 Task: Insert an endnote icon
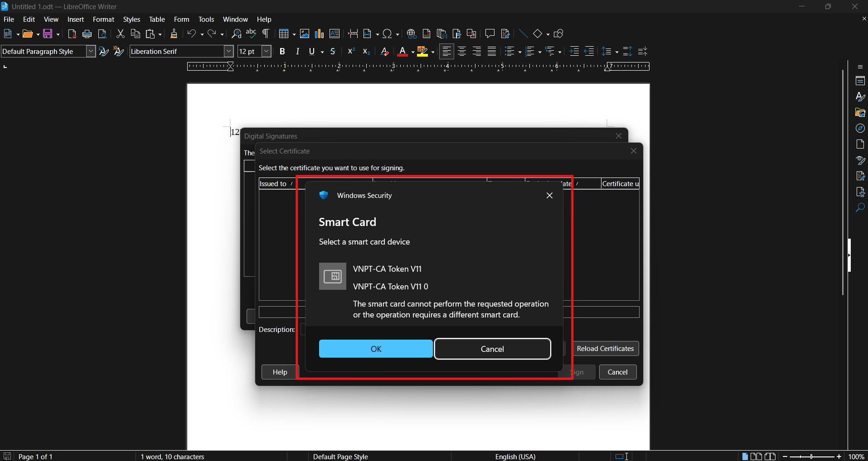tap(441, 34)
